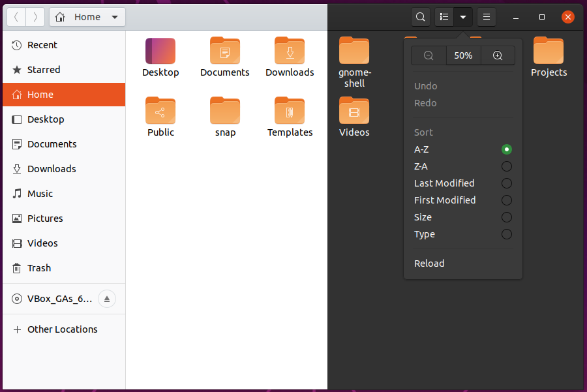
Task: Close the Files window
Action: [x=568, y=17]
